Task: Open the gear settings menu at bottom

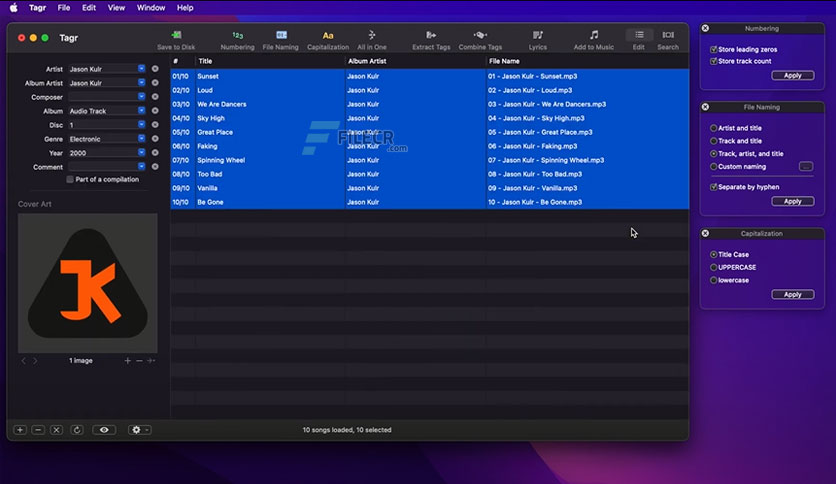Action: click(139, 430)
